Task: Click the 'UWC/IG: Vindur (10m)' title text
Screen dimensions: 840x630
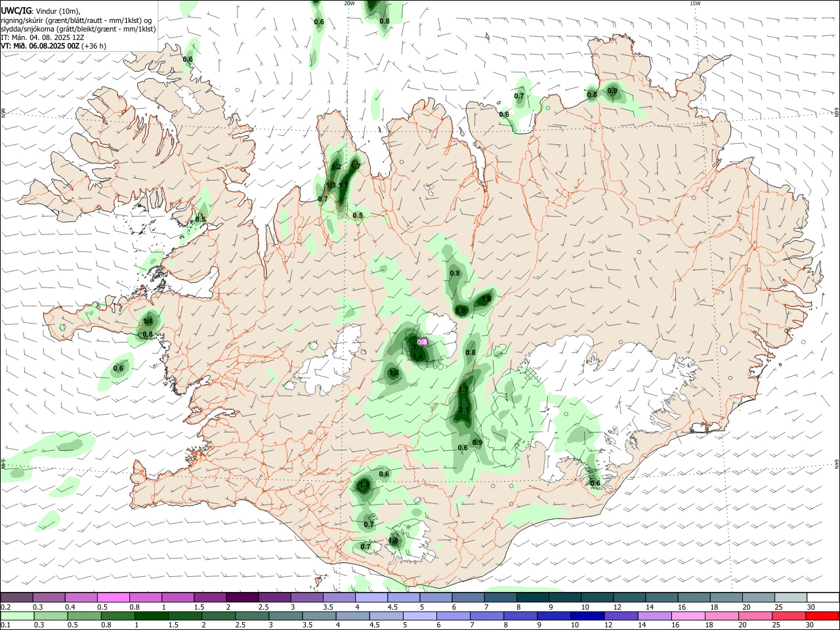Action: (x=41, y=11)
